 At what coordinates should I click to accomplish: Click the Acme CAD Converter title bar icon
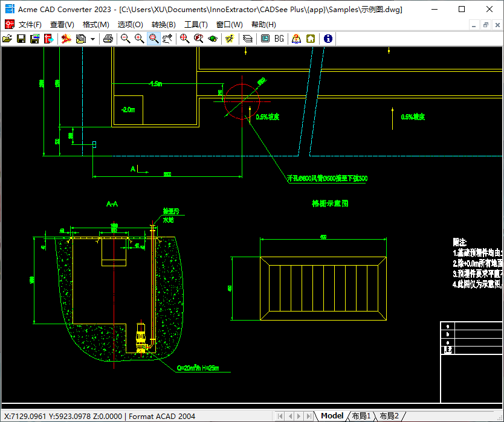tap(10, 9)
